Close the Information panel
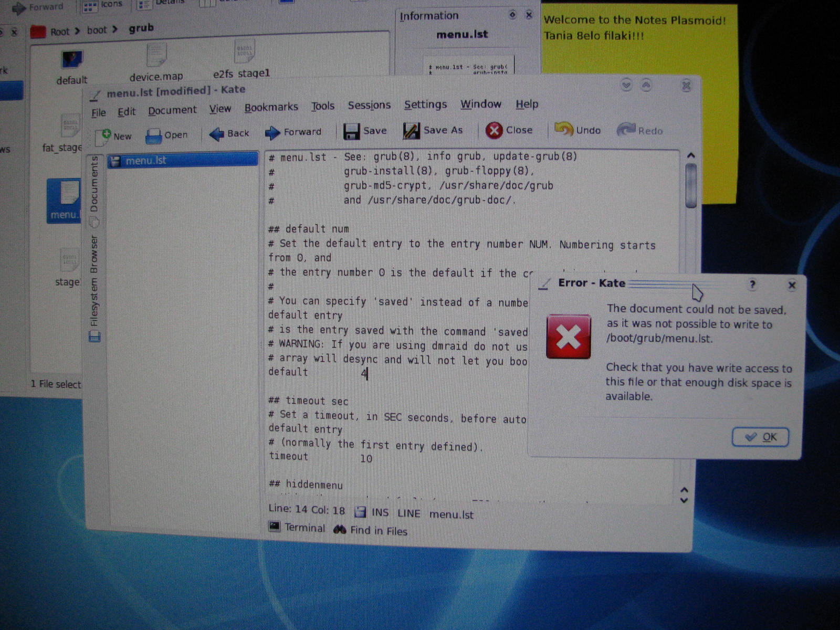The width and height of the screenshot is (840, 630). click(x=529, y=15)
